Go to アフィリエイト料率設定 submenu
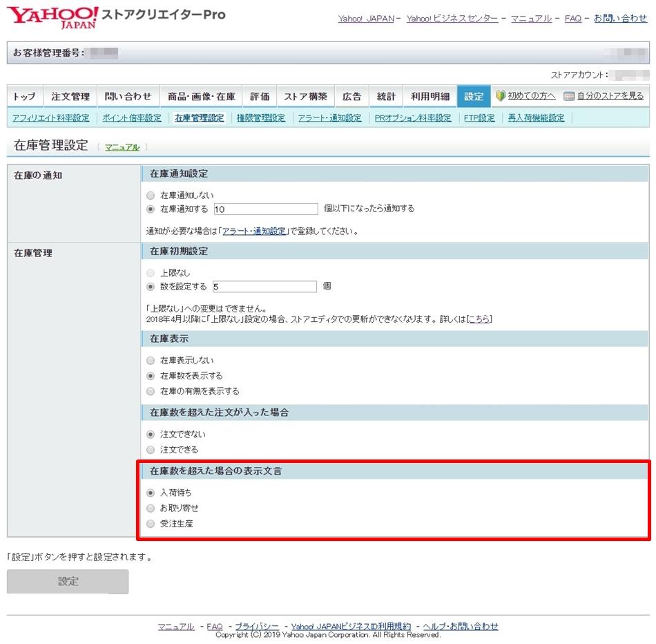The height and width of the screenshot is (644, 656). click(51, 118)
